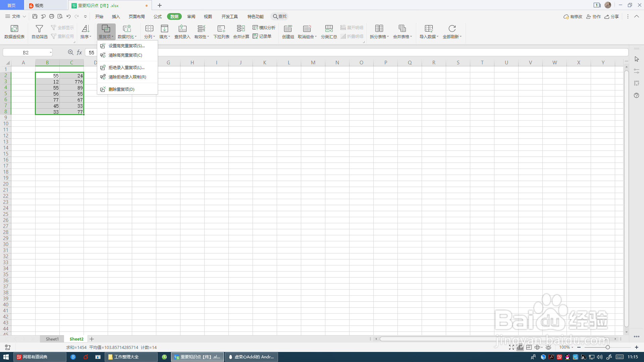
Task: Switch to the Sheet1 worksheet tab
Action: [52, 339]
